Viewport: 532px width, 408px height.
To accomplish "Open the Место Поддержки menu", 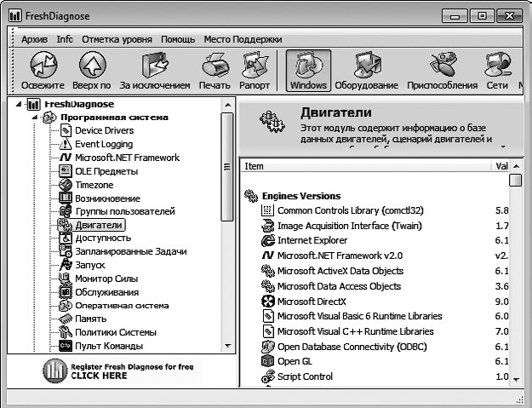I will pyautogui.click(x=243, y=39).
